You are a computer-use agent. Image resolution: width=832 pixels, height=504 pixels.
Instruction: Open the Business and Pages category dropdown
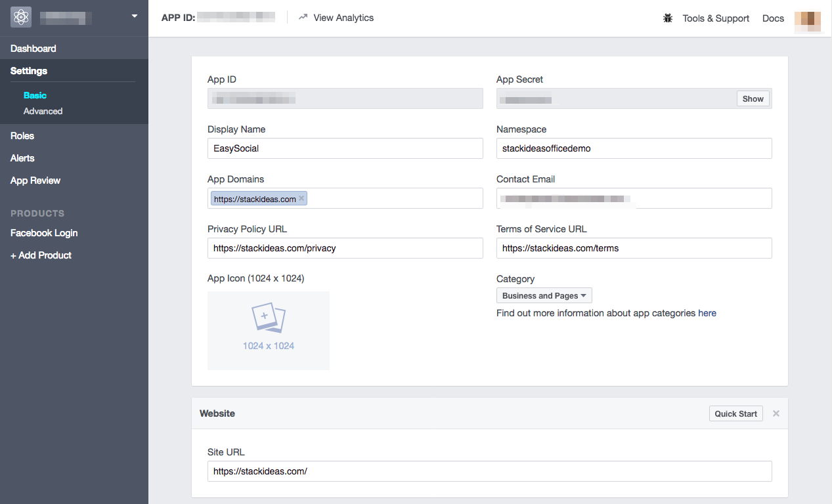pos(543,295)
